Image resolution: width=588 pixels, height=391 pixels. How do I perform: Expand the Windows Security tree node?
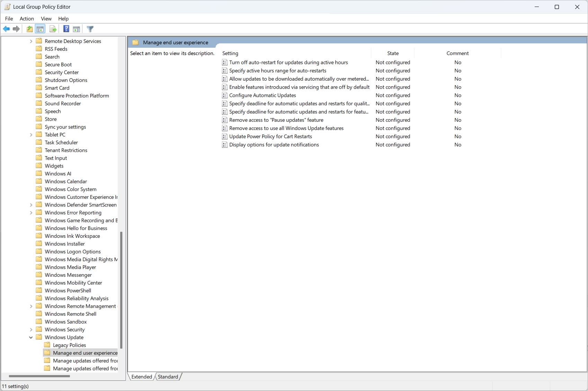tap(31, 329)
